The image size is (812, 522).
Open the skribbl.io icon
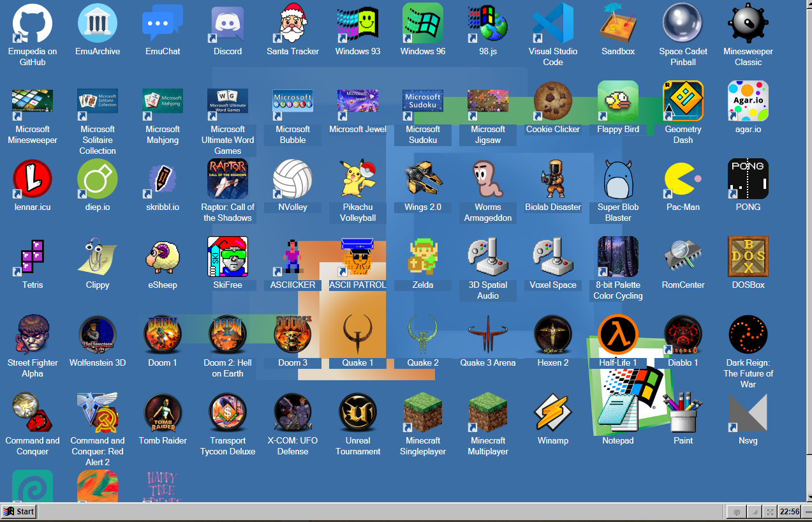point(163,179)
